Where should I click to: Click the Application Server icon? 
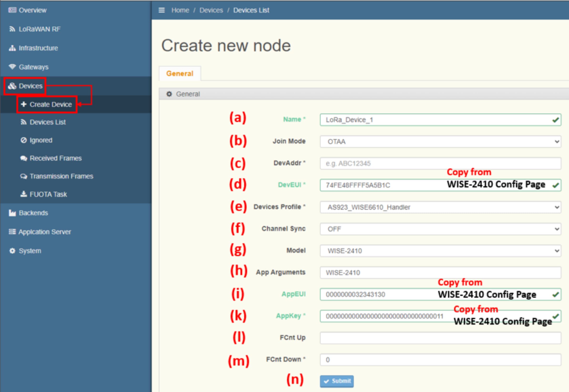click(12, 232)
